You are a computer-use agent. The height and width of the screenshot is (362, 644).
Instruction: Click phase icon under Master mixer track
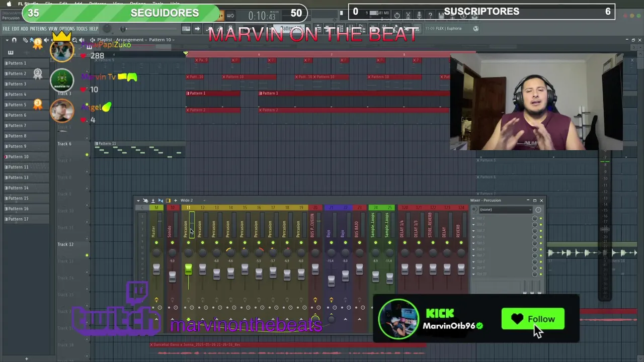point(156,300)
